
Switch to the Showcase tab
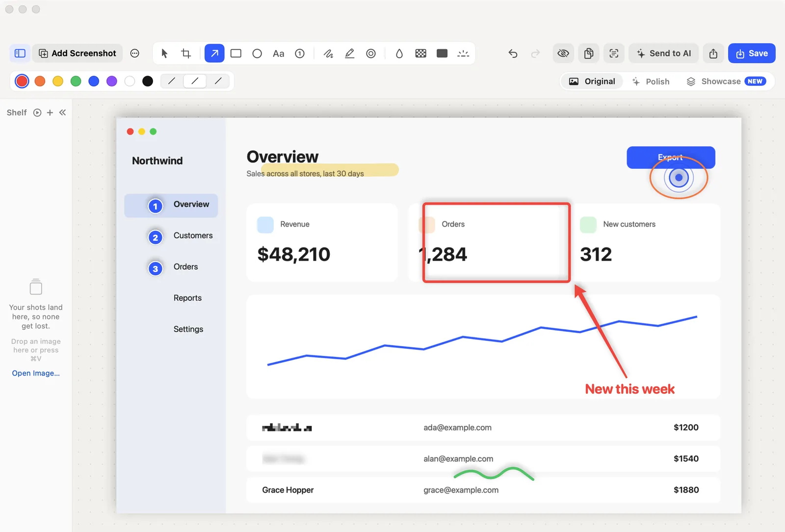[726, 81]
